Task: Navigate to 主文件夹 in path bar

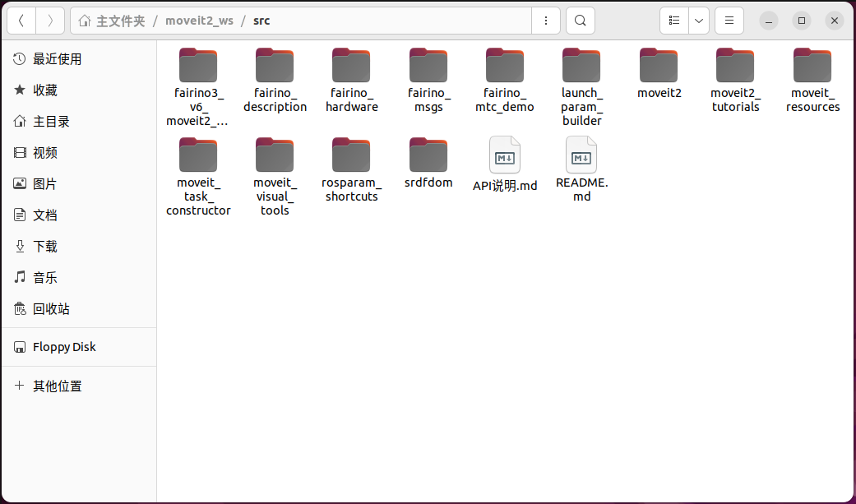Action: click(x=113, y=21)
